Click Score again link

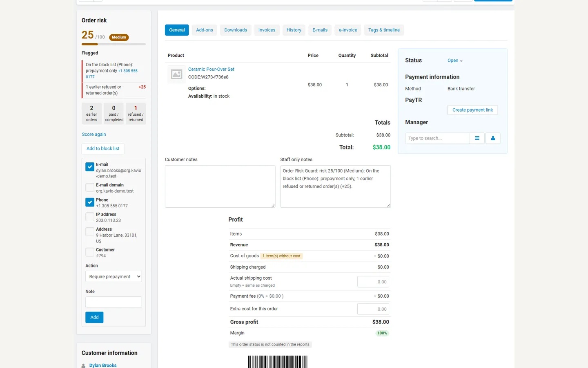point(94,135)
